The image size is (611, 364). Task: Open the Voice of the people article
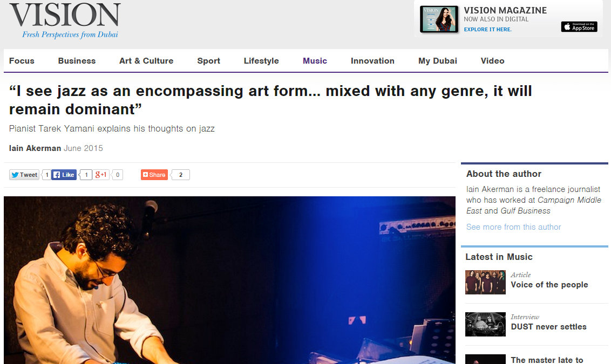(x=549, y=285)
